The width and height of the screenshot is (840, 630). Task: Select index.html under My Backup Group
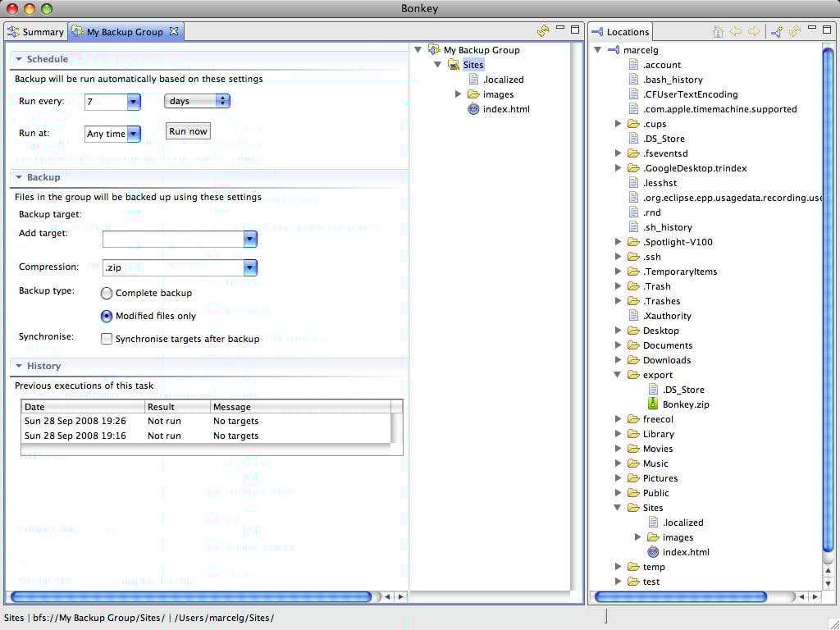coord(505,109)
